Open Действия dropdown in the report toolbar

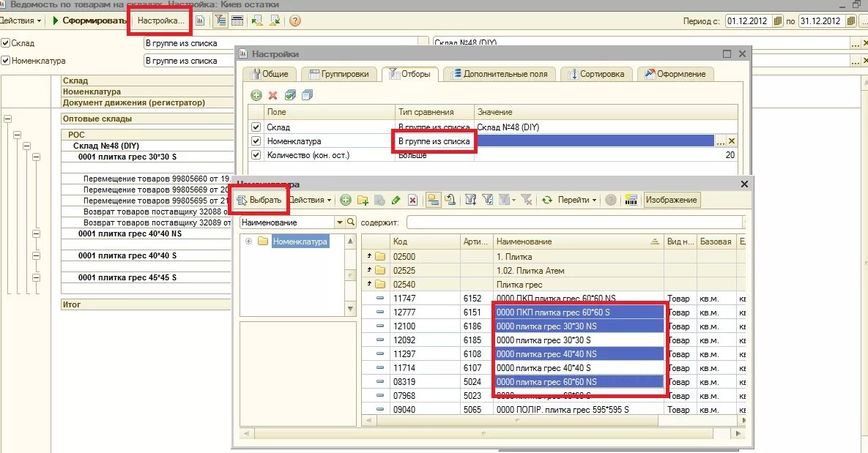tap(21, 20)
